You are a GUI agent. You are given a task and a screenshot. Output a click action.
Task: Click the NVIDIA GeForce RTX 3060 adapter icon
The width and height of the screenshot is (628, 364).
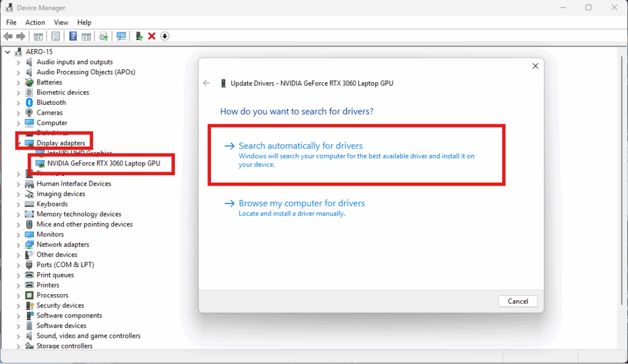[x=40, y=164]
